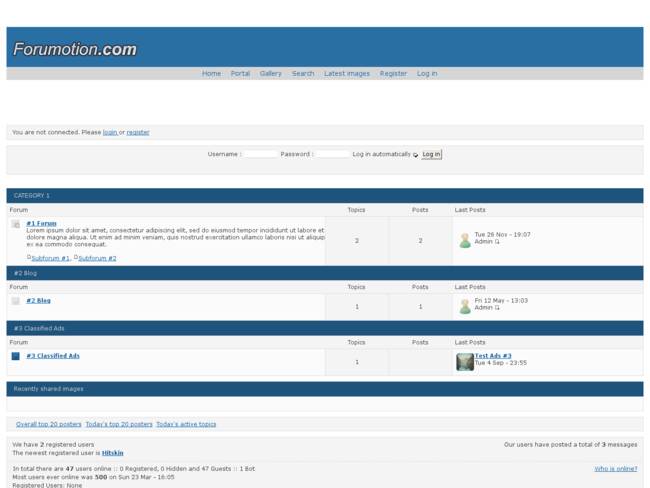This screenshot has height=488, width=650.
Task: Open the Test Ads #3 thumbnail image
Action: [x=464, y=362]
